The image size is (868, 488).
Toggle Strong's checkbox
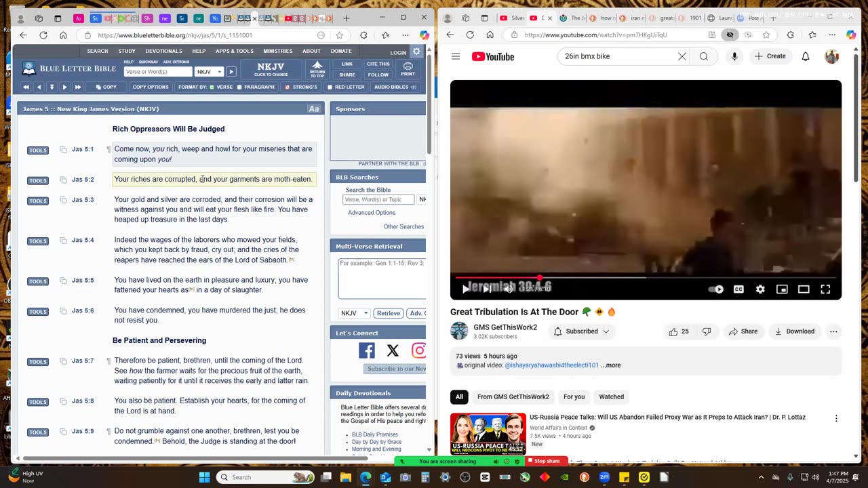pos(288,87)
